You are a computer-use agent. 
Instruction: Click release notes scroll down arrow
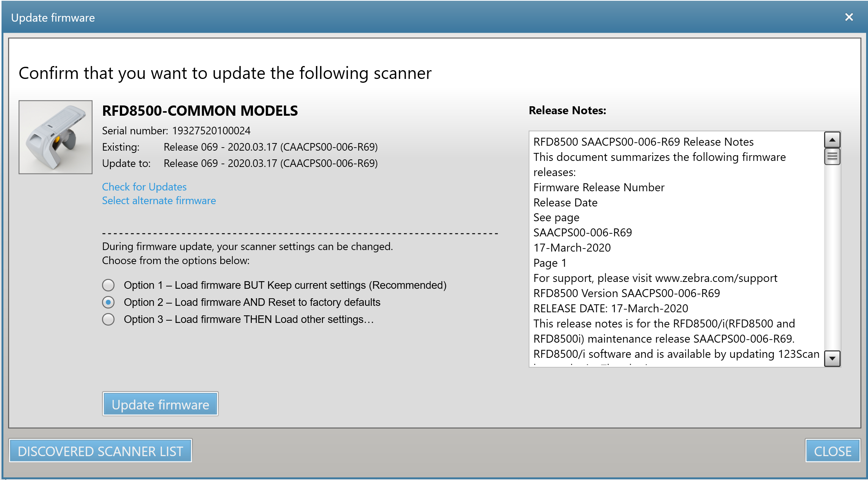click(832, 358)
